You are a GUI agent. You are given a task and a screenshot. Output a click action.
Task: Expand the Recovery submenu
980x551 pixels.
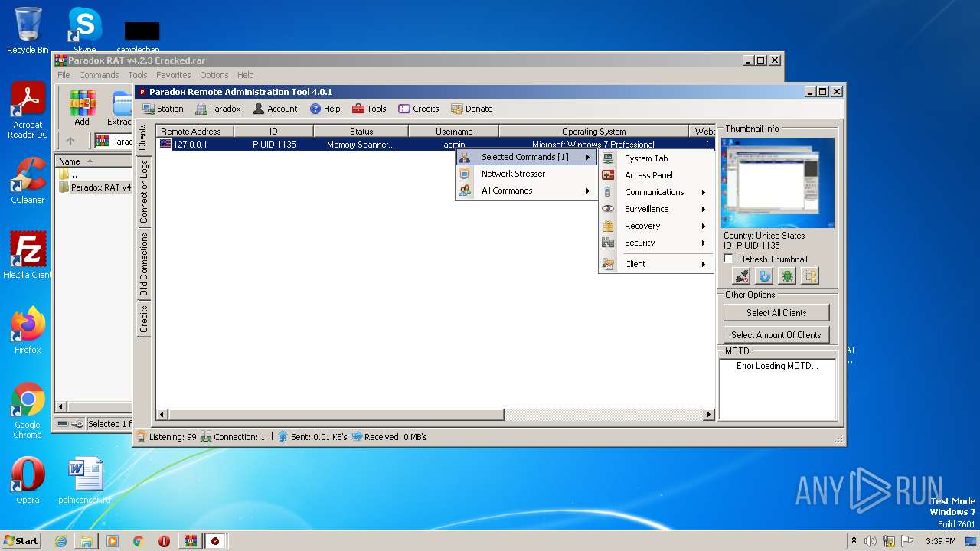pos(655,226)
